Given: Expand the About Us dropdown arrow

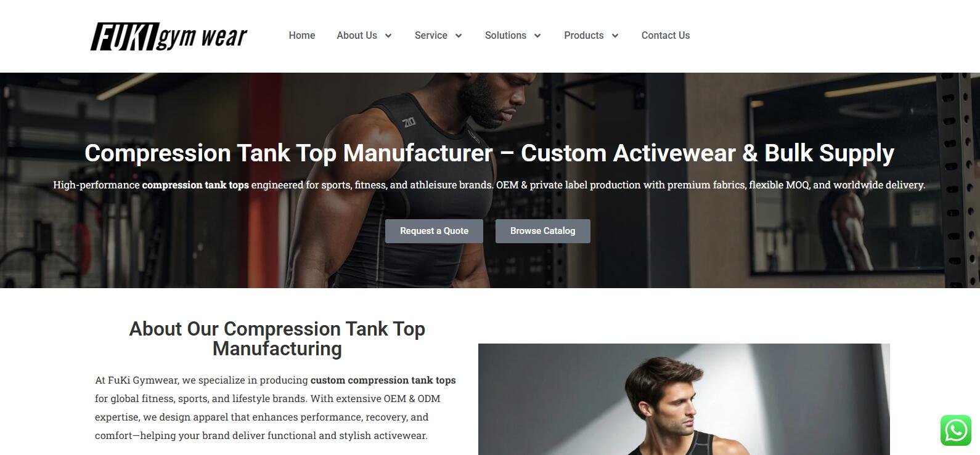Looking at the screenshot, I should 388,36.
